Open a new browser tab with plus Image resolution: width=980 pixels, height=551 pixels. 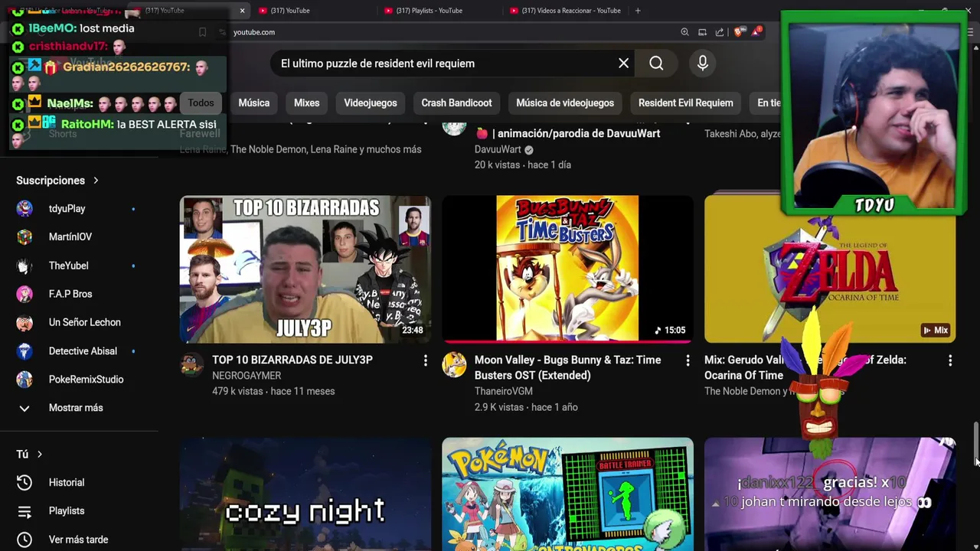(638, 11)
